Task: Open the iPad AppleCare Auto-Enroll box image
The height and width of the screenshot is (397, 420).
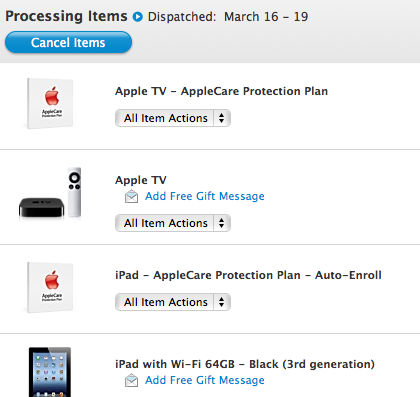Action: (x=50, y=287)
